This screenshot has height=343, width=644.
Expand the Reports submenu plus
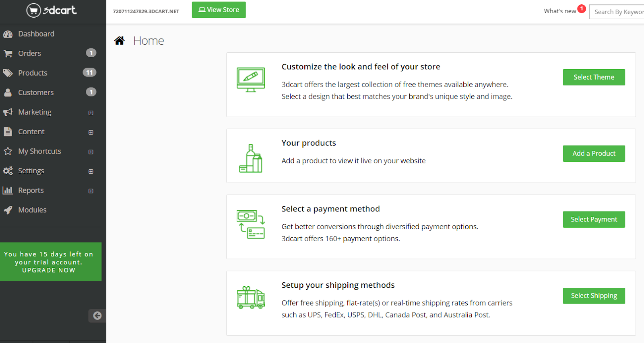point(91,191)
